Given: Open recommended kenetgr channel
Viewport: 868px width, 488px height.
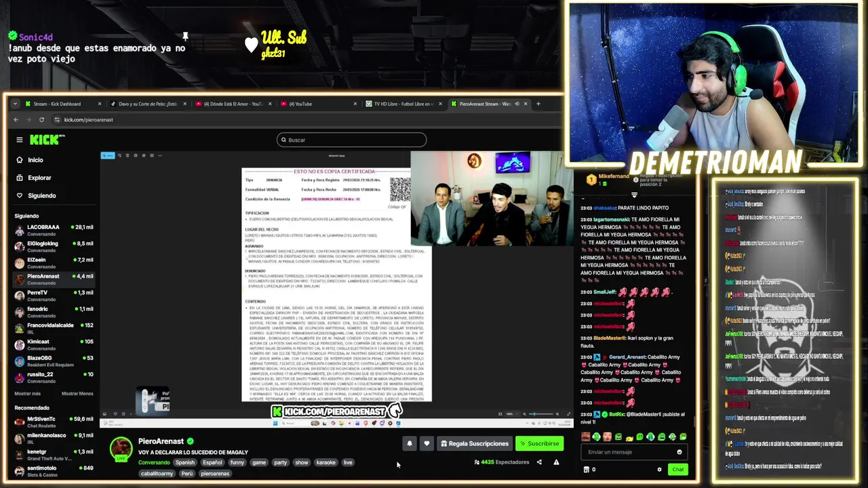Looking at the screenshot, I should click(54, 454).
